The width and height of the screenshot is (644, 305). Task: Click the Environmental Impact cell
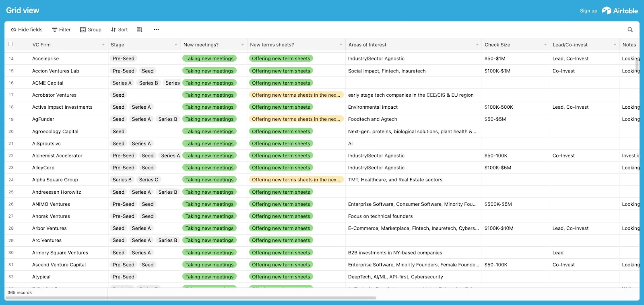click(x=413, y=107)
